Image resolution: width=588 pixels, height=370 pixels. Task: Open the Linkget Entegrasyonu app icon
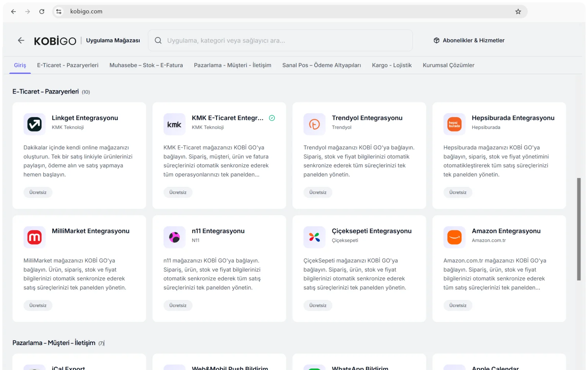pyautogui.click(x=35, y=124)
